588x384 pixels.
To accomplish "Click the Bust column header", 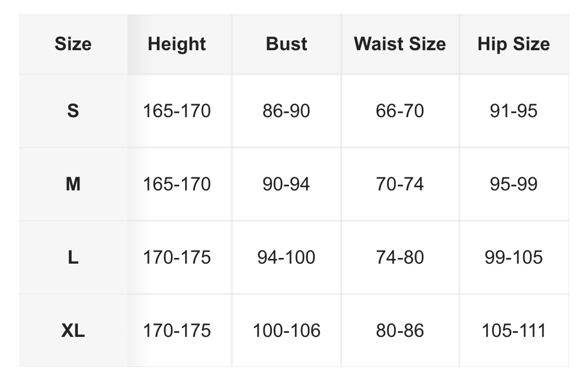I will point(286,44).
